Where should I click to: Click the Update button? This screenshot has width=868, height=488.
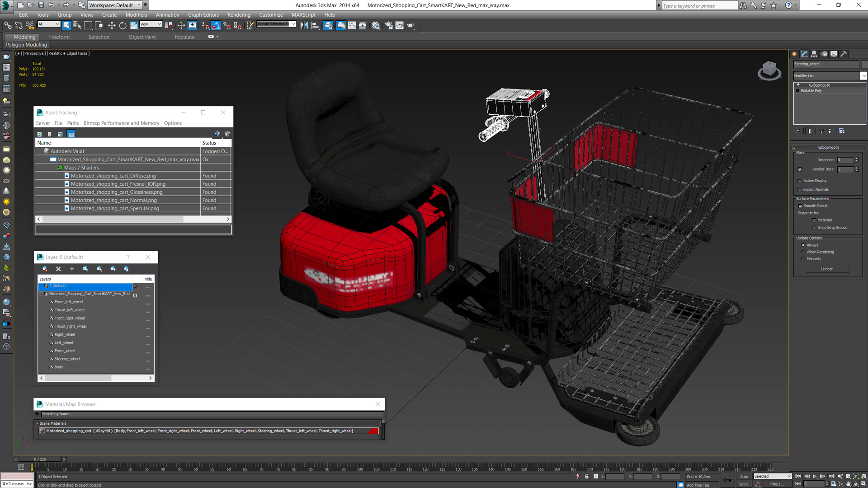(x=827, y=269)
